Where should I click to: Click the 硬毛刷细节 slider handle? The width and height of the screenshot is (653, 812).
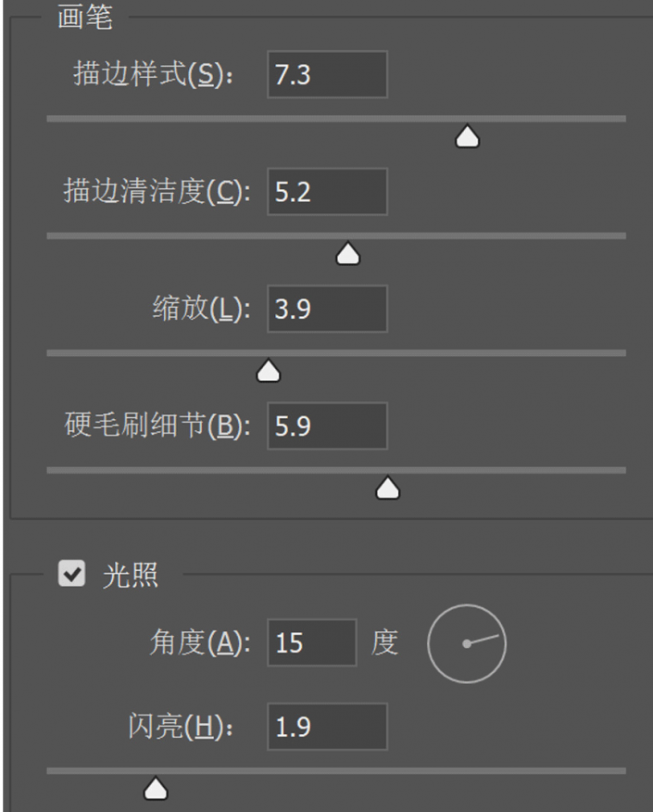pyautogui.click(x=387, y=488)
